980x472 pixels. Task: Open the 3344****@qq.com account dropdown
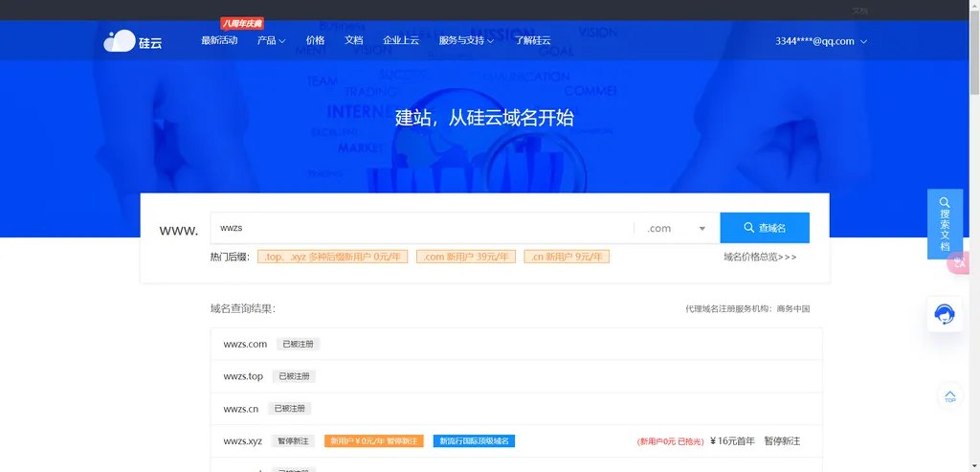pyautogui.click(x=821, y=41)
